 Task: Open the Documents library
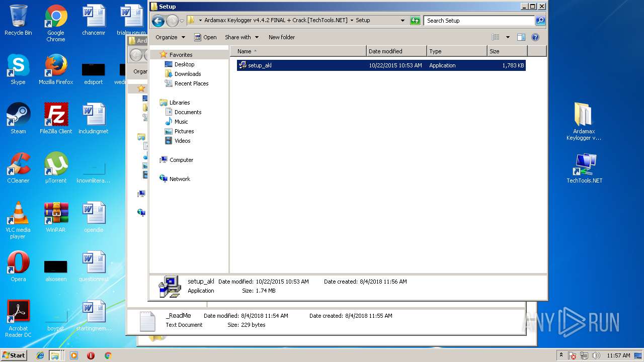(188, 112)
